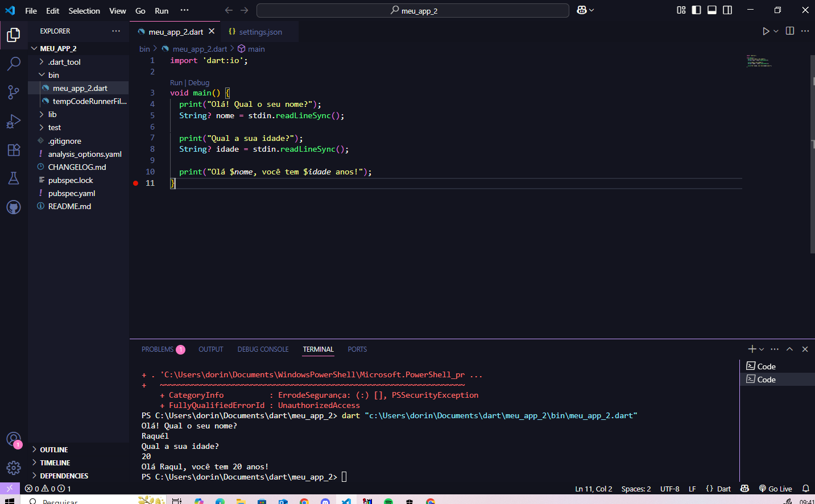Click the VS Code logo in the title bar

(10, 10)
